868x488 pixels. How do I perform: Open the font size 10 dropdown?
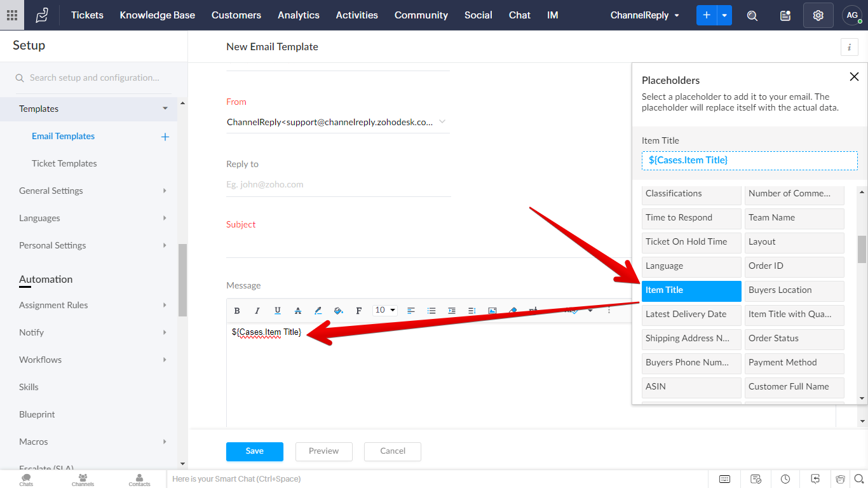385,310
